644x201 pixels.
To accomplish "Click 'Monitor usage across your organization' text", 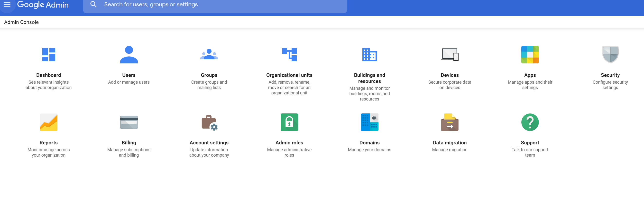I will tap(48, 152).
